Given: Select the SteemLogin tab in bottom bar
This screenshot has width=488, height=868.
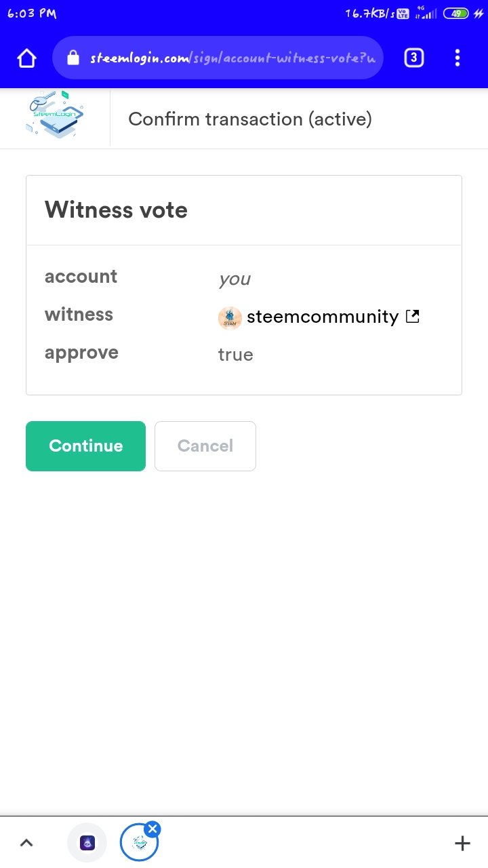Looking at the screenshot, I should coord(139,843).
